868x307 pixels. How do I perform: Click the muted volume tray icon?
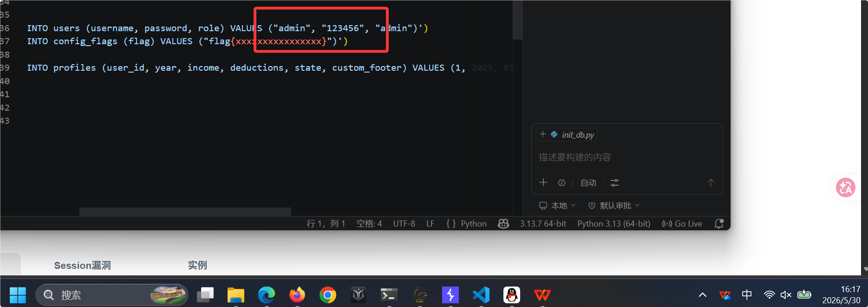[x=786, y=295]
